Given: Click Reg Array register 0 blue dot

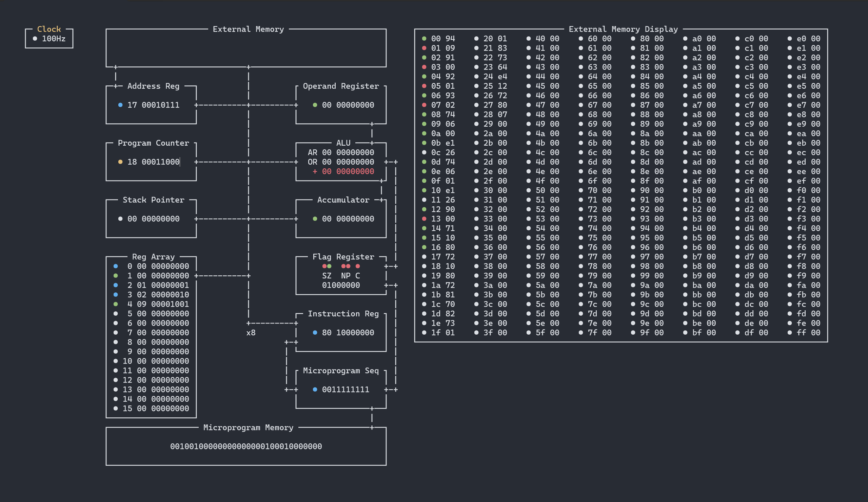Looking at the screenshot, I should [116, 266].
